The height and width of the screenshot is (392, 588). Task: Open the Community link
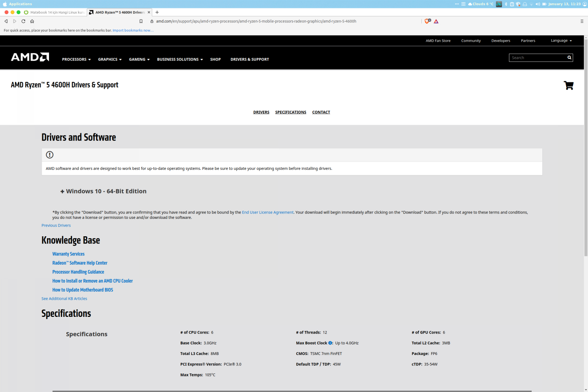[x=471, y=41]
